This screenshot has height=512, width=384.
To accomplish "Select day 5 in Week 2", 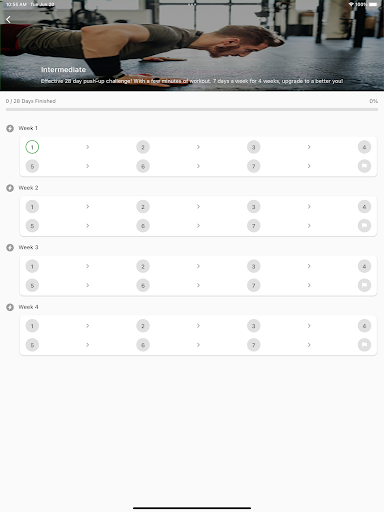I will point(32,226).
